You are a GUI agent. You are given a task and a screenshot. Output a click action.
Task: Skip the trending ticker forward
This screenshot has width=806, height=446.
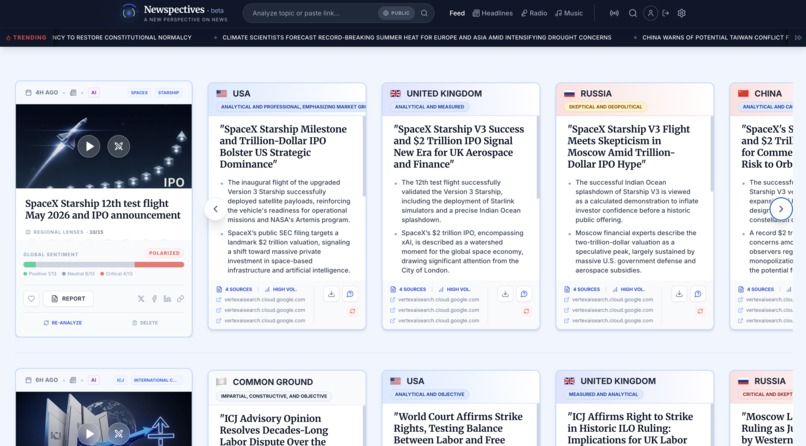point(798,38)
